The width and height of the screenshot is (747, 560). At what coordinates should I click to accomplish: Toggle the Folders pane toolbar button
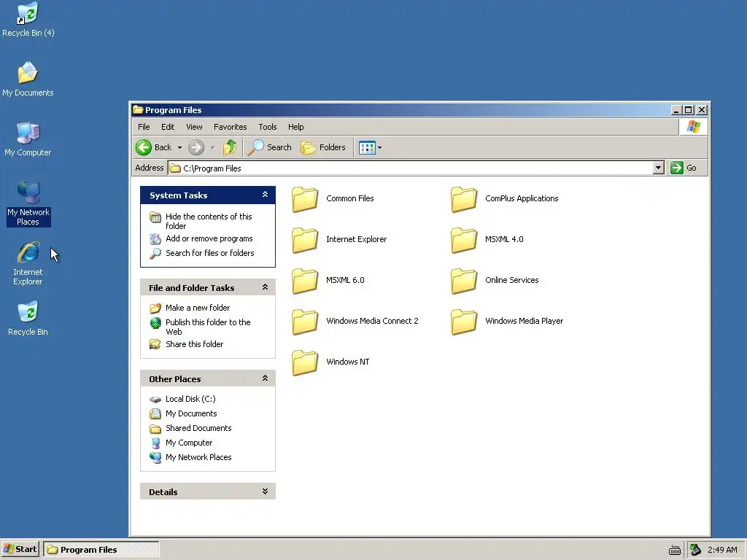pos(323,147)
